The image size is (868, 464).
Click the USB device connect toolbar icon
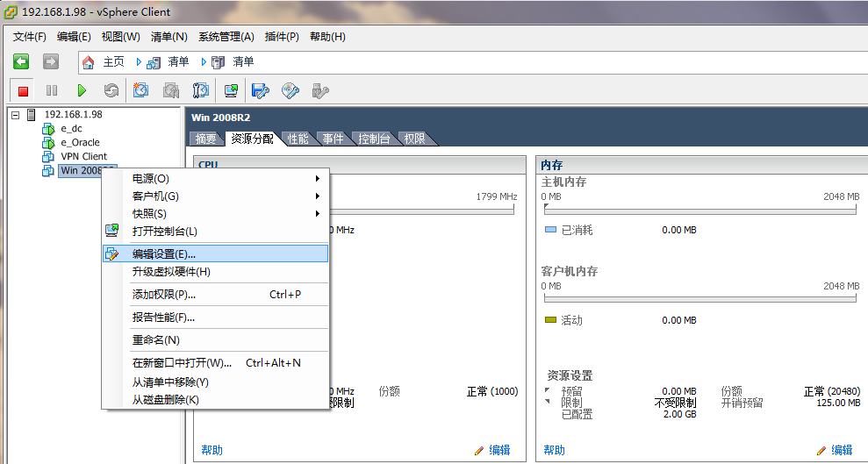click(x=320, y=90)
